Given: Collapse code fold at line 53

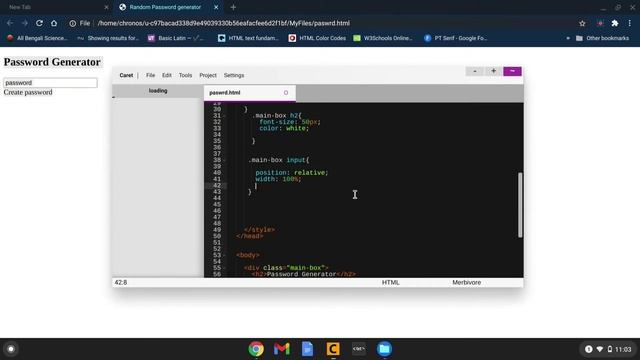Looking at the screenshot, I should click(224, 256).
